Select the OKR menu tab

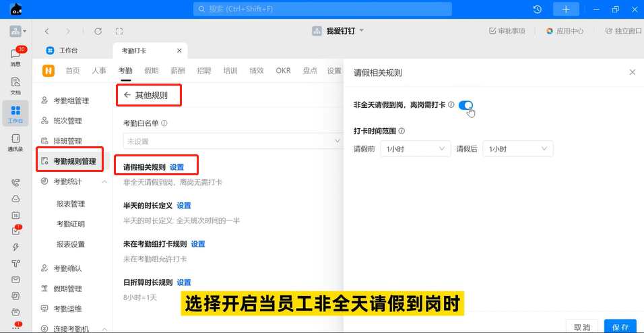pyautogui.click(x=284, y=71)
